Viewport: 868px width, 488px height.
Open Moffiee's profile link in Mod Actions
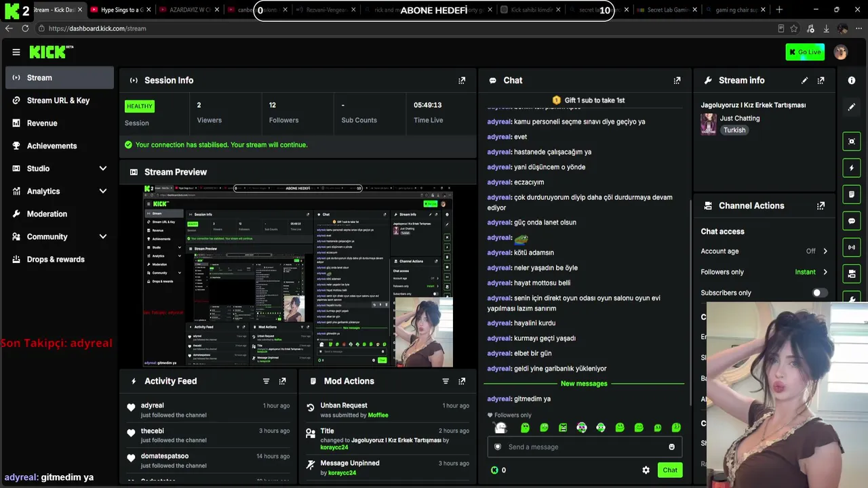[378, 415]
